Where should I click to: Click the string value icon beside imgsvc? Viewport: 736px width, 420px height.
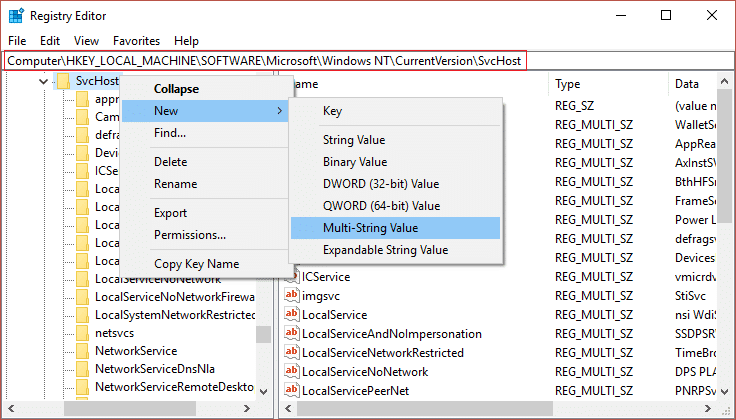[291, 295]
